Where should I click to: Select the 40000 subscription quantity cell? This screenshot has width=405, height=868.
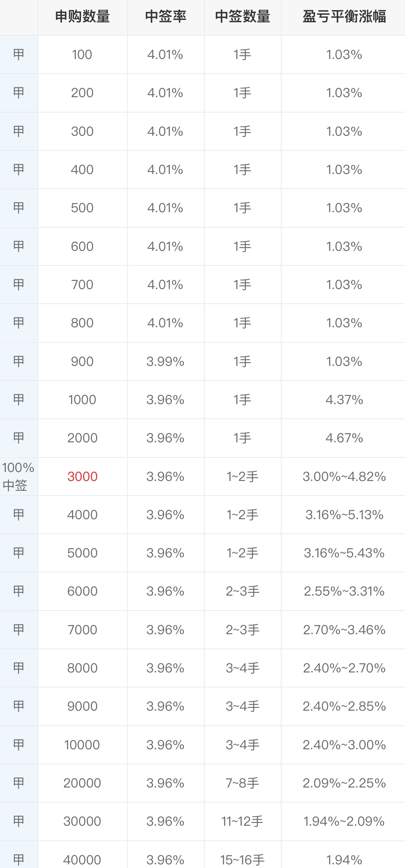click(x=82, y=859)
